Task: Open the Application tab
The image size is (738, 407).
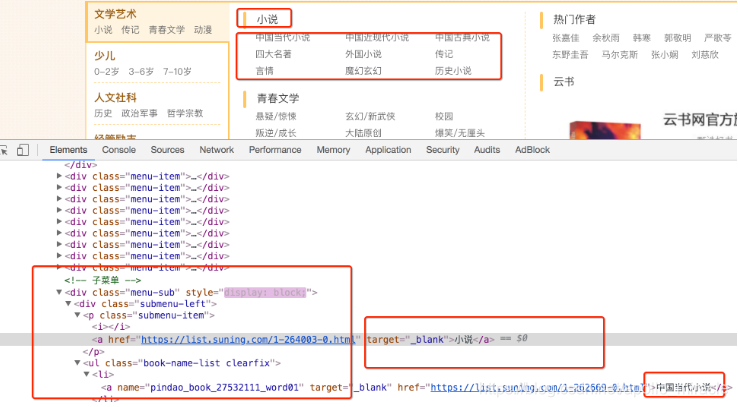Action: [388, 150]
